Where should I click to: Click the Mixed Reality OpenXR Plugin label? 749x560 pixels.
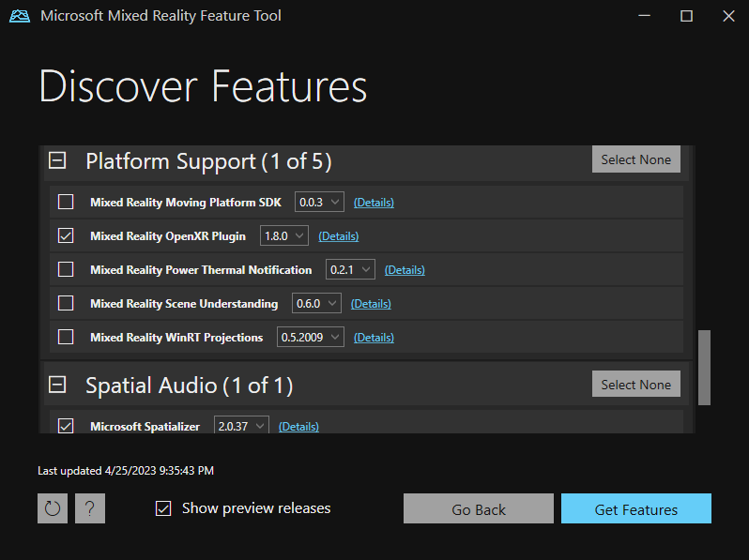point(168,236)
